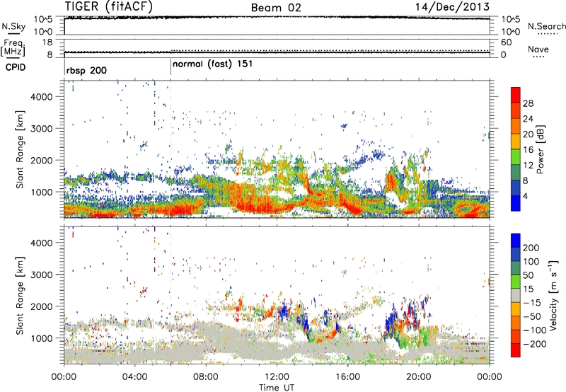Click the date '14/Dec/2013'

452,6
